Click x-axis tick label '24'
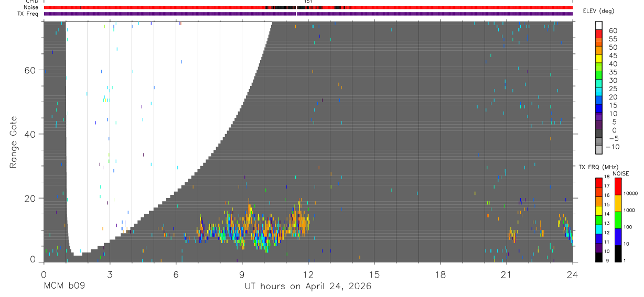Viewport: 644px width, 297px height. click(x=572, y=274)
